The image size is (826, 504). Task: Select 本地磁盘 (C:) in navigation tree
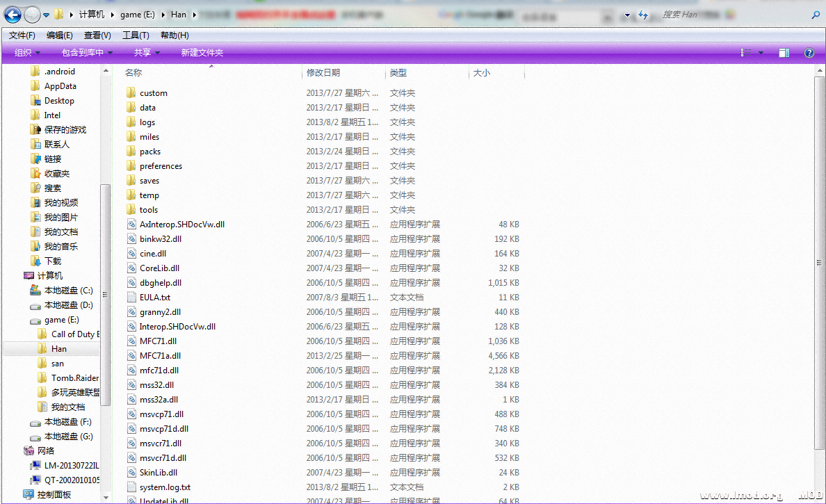68,291
